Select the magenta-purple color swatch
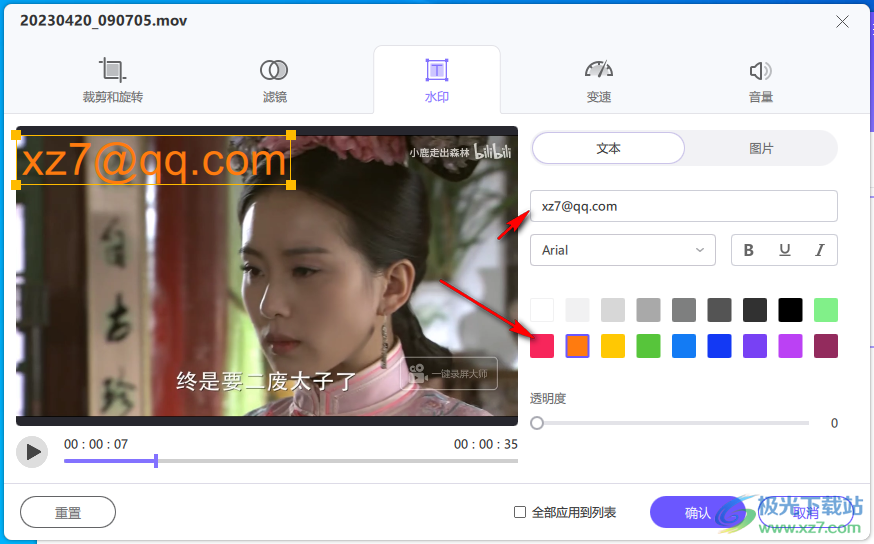This screenshot has height=544, width=874. tap(790, 346)
